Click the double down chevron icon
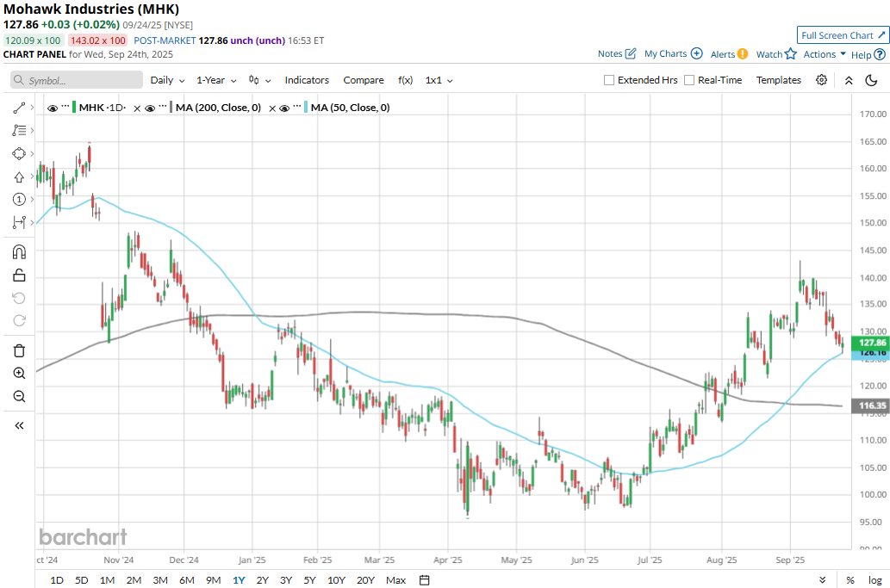This screenshot has height=588, width=890. (x=823, y=580)
